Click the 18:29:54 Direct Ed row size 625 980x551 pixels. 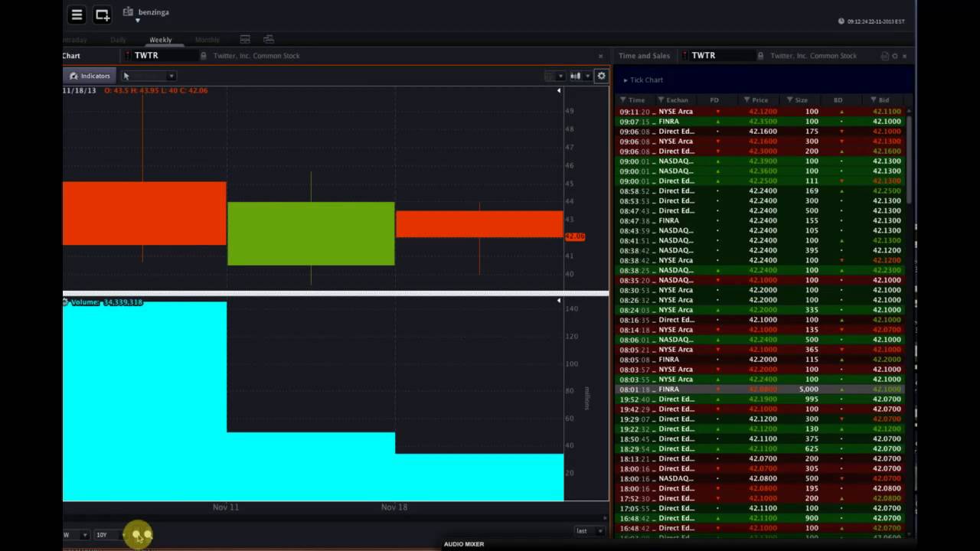click(761, 449)
